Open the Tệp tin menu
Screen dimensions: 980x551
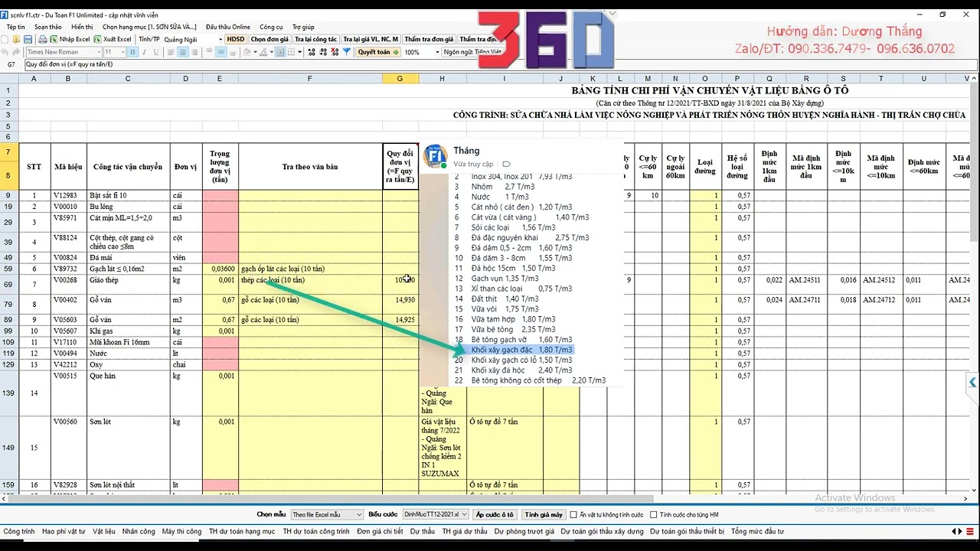(15, 27)
